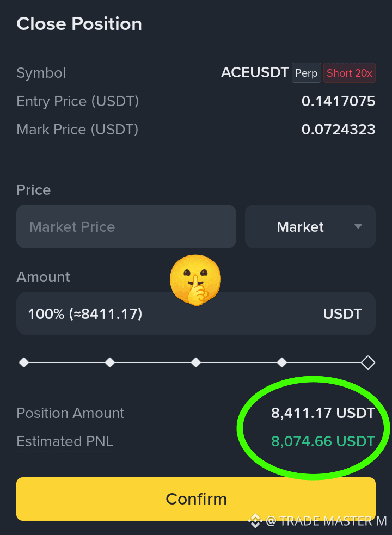Set slider to the 25% diamond marker
Image resolution: width=392 pixels, height=535 pixels.
pos(110,362)
